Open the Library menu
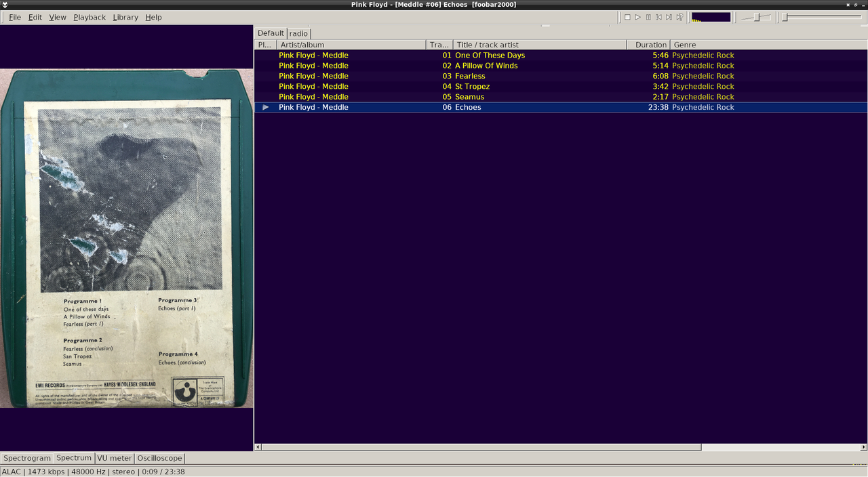868x477 pixels. click(125, 17)
